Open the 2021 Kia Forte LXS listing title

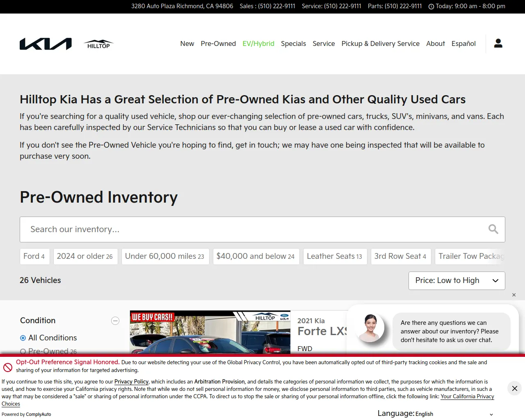click(x=323, y=331)
